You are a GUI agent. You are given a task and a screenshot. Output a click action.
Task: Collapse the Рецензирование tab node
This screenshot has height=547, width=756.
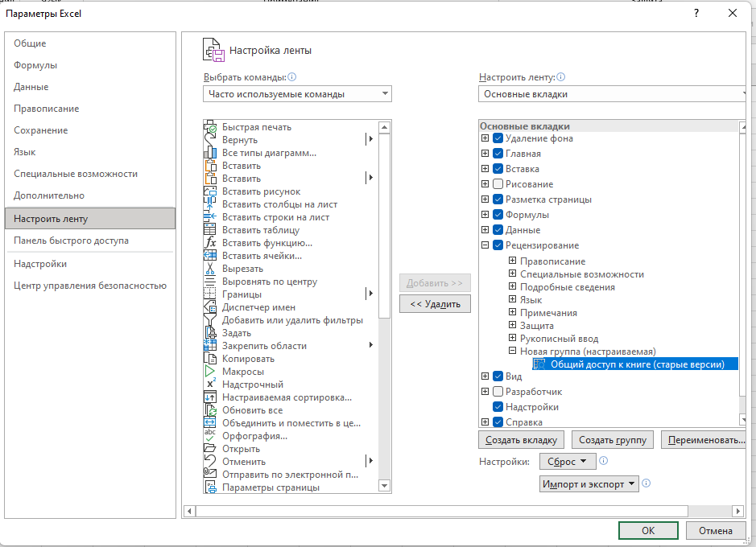point(485,245)
